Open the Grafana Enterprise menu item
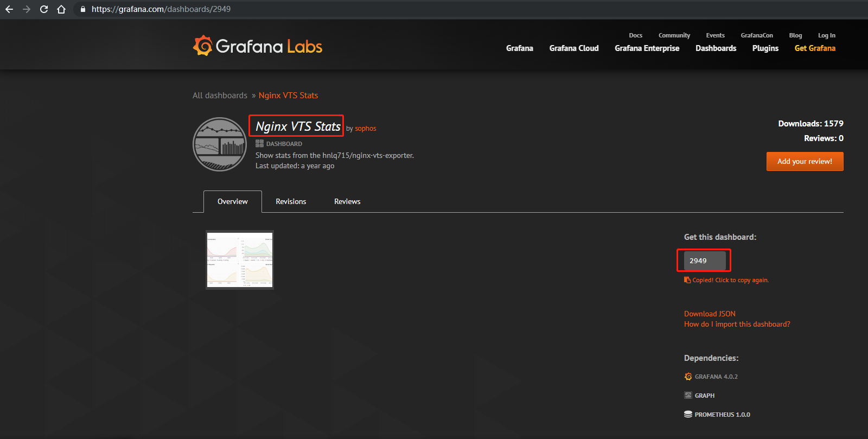This screenshot has height=439, width=868. pyautogui.click(x=647, y=48)
